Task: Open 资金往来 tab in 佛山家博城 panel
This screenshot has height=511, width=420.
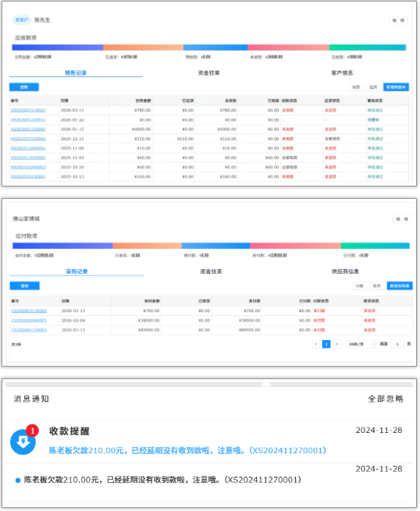Action: tap(211, 271)
